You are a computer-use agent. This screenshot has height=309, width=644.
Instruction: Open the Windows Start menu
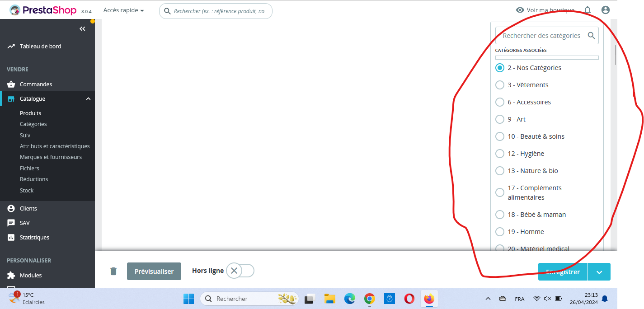coord(188,299)
